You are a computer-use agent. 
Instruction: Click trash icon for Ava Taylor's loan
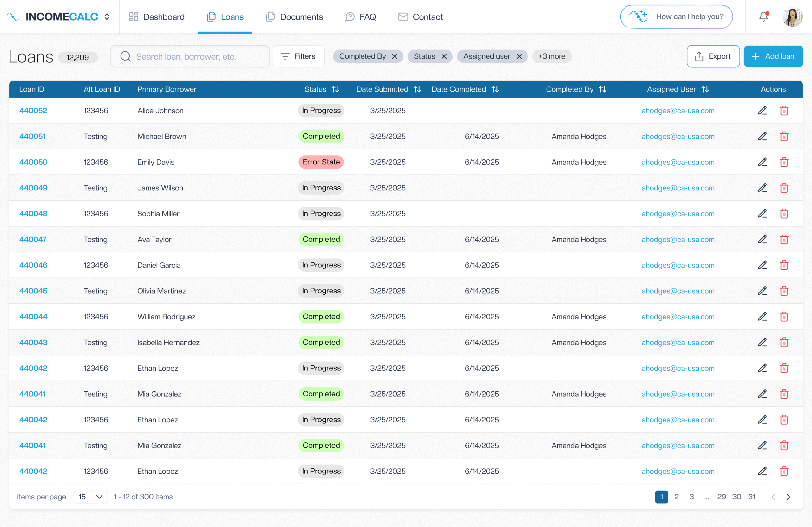784,239
